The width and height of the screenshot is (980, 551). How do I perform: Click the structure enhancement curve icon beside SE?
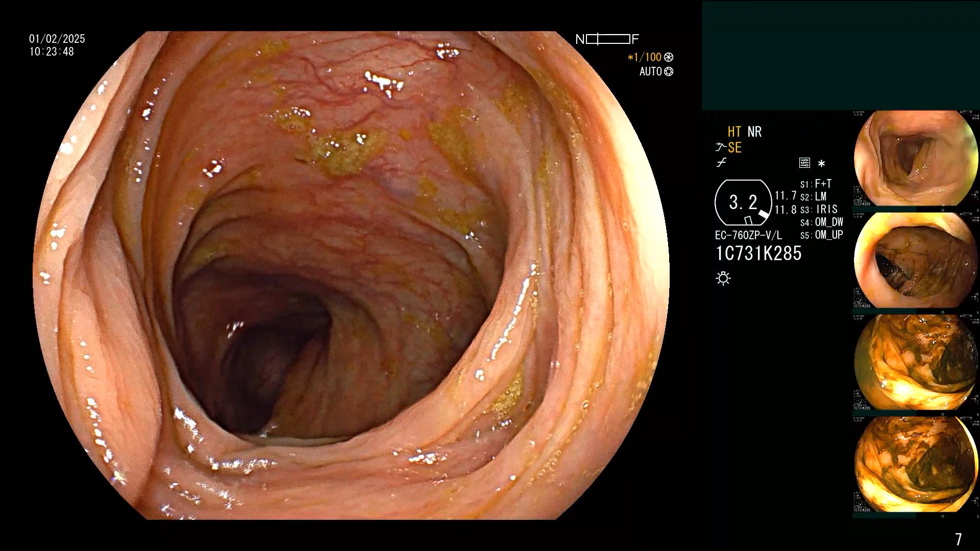[x=720, y=147]
